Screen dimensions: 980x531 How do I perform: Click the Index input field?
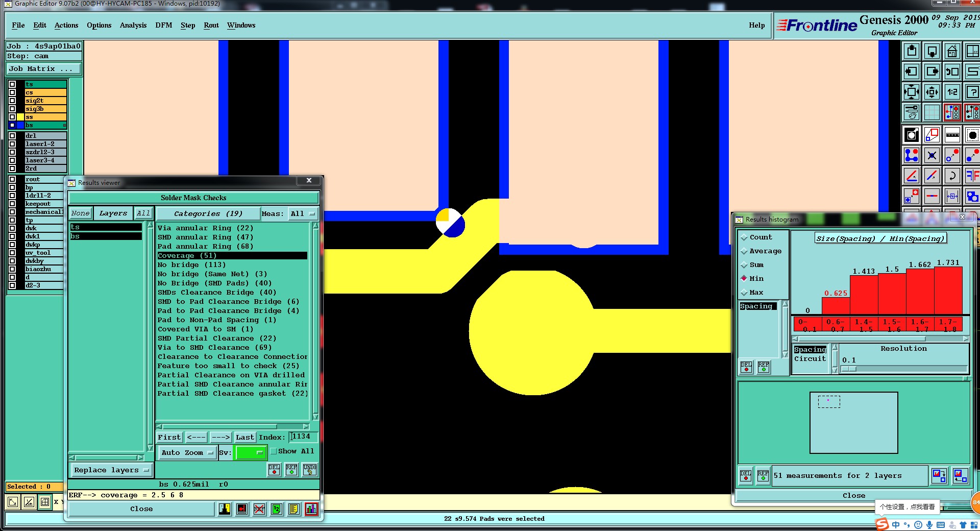[304, 437]
